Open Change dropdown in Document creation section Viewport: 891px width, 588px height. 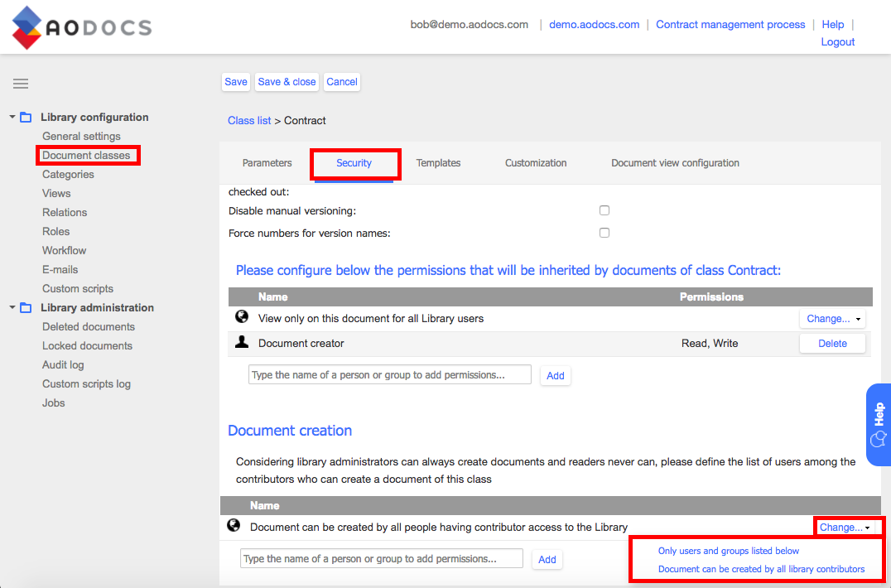click(845, 528)
